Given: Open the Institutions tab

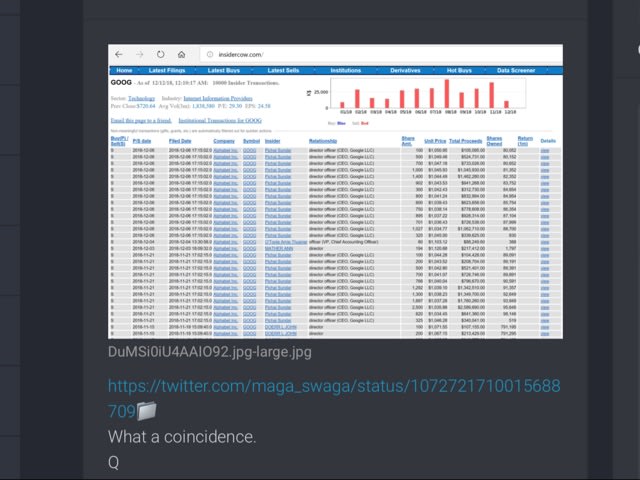Looking at the screenshot, I should [345, 71].
